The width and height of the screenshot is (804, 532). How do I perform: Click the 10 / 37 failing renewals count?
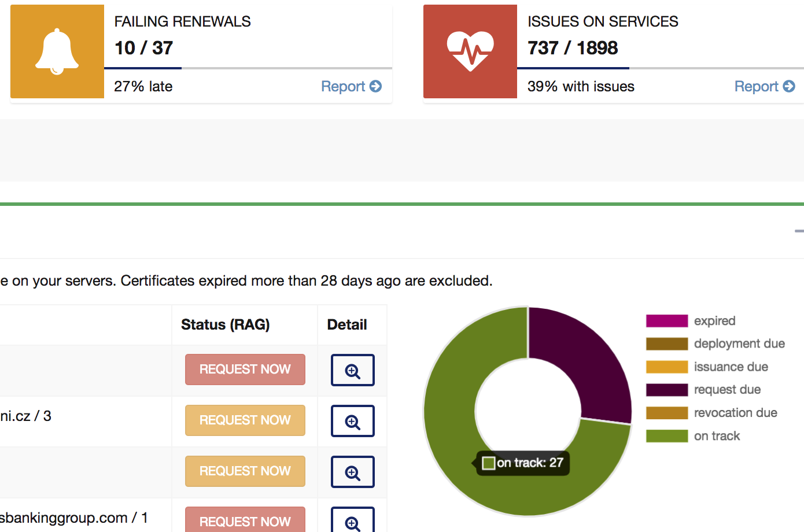(x=144, y=48)
